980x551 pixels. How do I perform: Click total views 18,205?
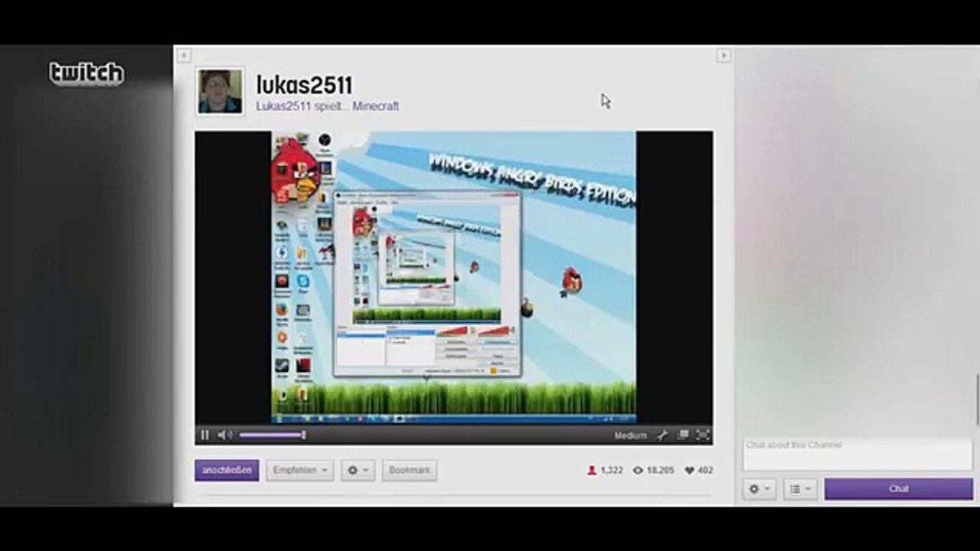661,471
